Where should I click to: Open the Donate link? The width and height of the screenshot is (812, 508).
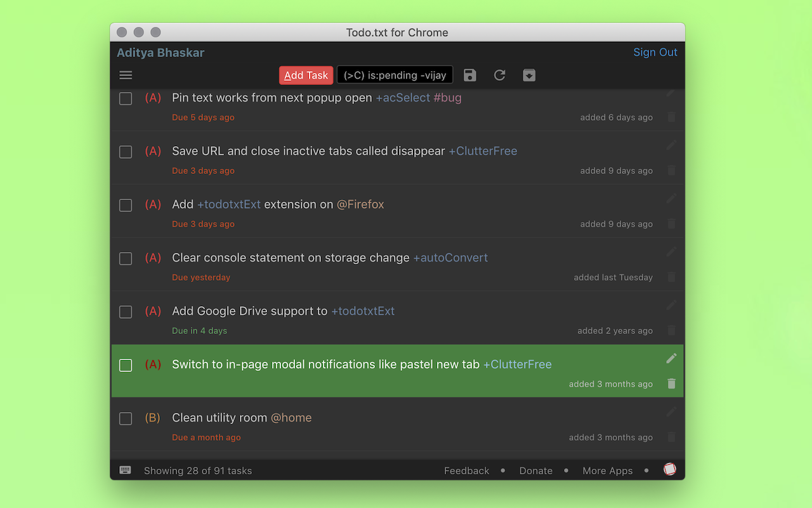coord(536,471)
